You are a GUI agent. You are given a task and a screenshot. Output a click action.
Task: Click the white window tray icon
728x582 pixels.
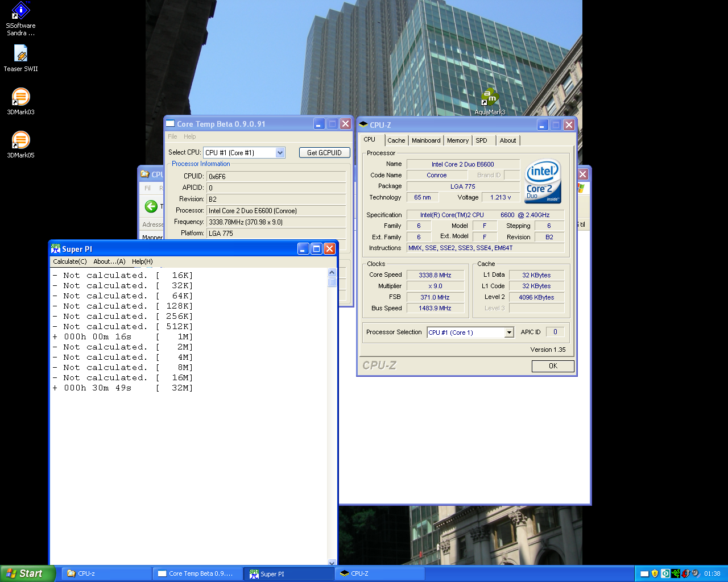[644, 573]
